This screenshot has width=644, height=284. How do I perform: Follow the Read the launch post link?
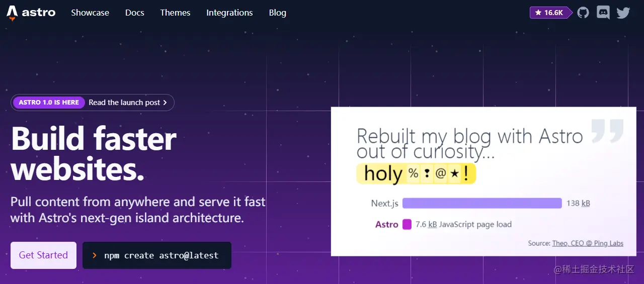pyautogui.click(x=128, y=103)
